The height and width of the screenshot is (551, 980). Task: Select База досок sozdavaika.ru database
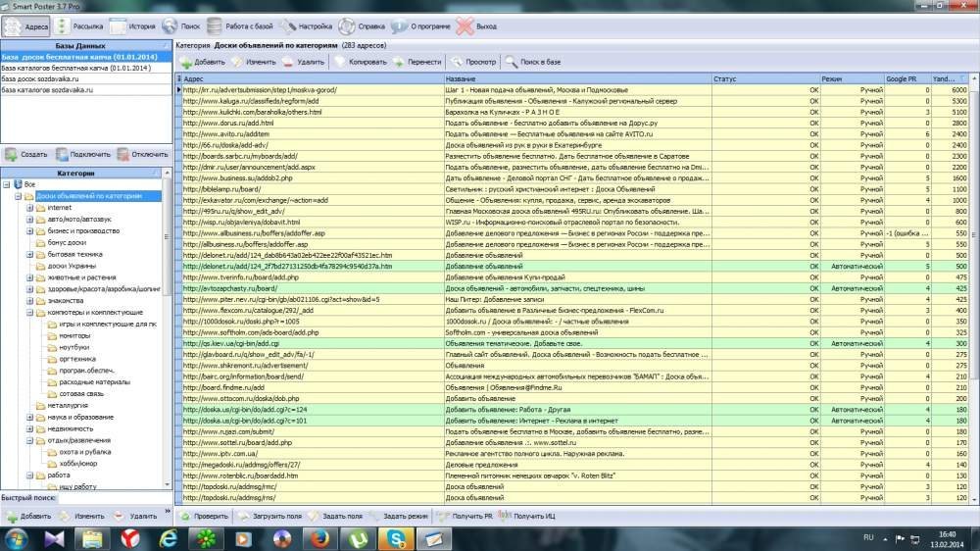pos(86,78)
